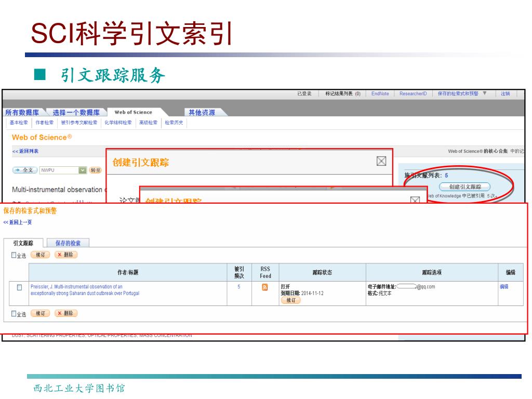Screen dimensions: 532x399
Task: Click the 创建引文跟踪 button
Action: click(x=465, y=187)
